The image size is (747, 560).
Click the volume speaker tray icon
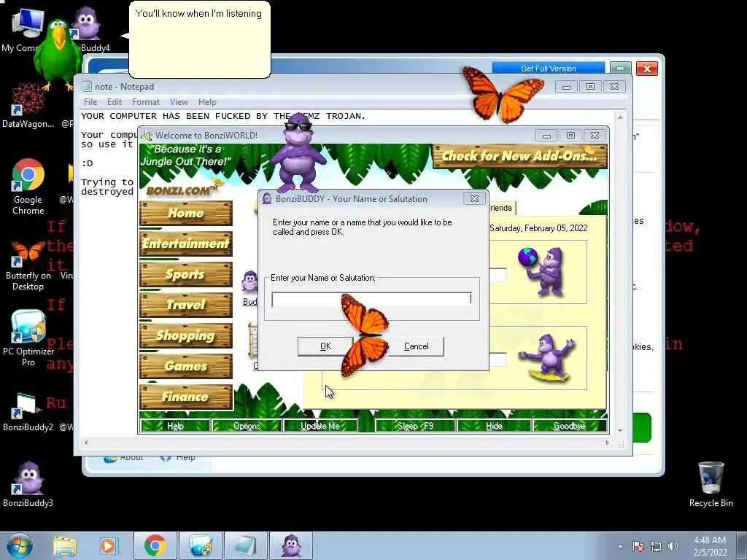coord(673,546)
